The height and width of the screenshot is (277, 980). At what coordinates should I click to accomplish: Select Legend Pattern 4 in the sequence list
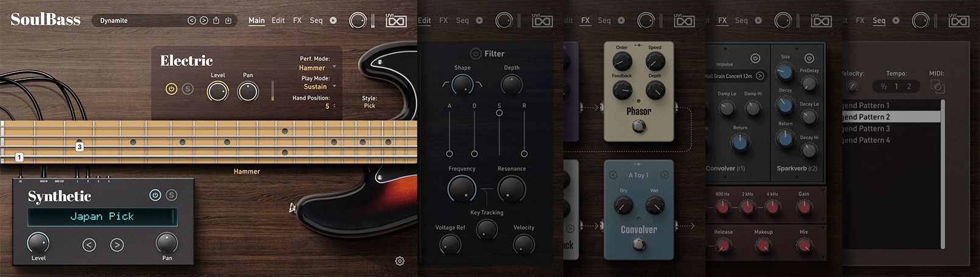pos(892,140)
